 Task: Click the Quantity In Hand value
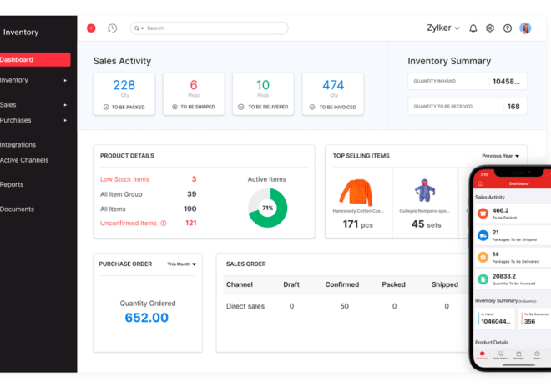(506, 82)
